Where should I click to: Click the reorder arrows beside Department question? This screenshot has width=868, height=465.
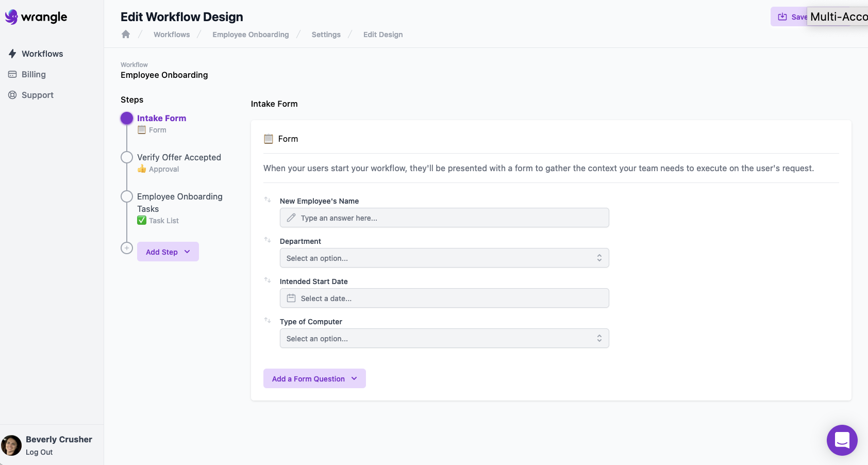click(x=268, y=239)
